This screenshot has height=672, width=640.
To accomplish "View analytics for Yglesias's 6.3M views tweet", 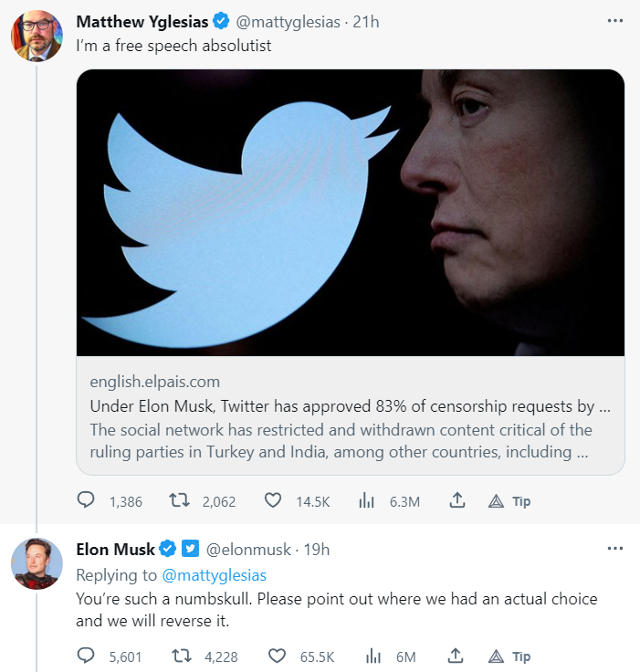I will tap(367, 500).
